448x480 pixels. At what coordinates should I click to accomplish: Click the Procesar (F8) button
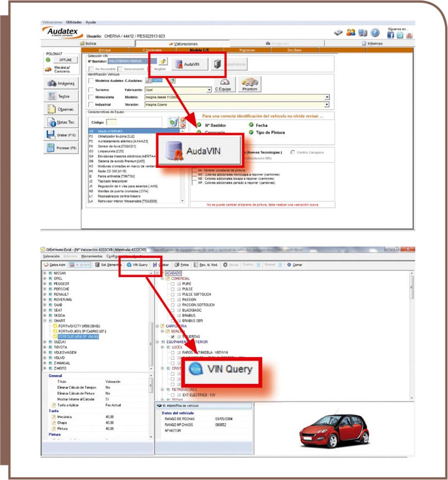(61, 148)
